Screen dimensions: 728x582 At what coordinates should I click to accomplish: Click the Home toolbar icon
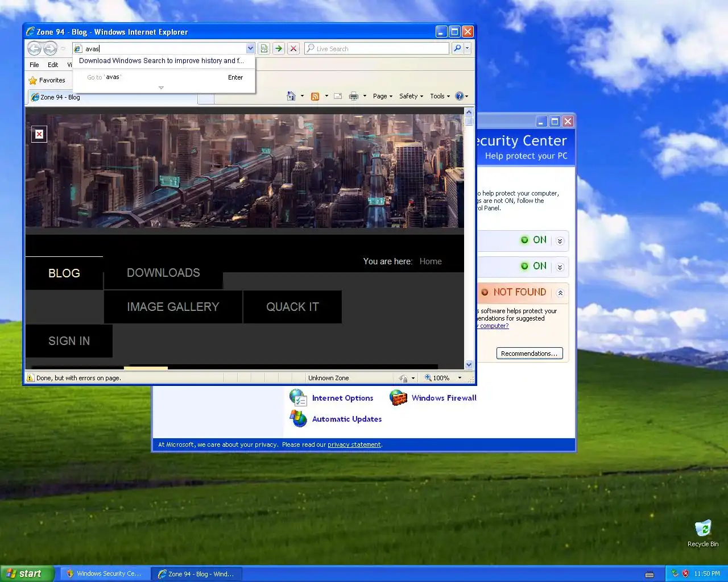point(291,96)
